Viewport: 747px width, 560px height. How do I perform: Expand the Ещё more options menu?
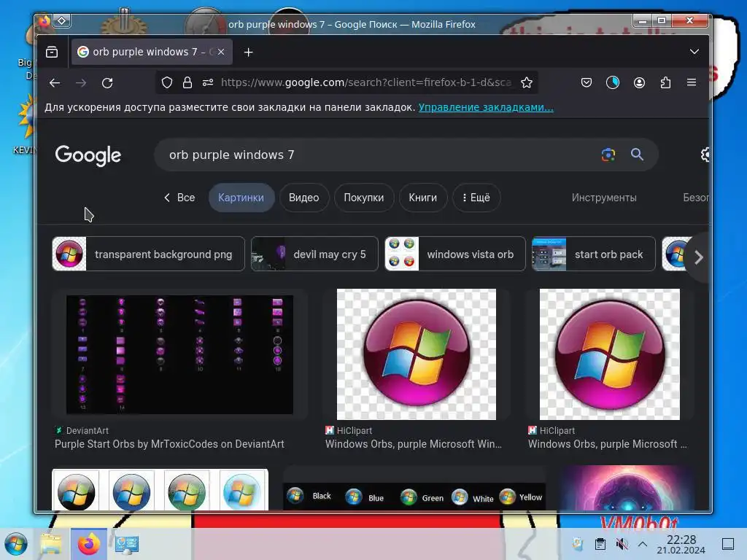(476, 198)
